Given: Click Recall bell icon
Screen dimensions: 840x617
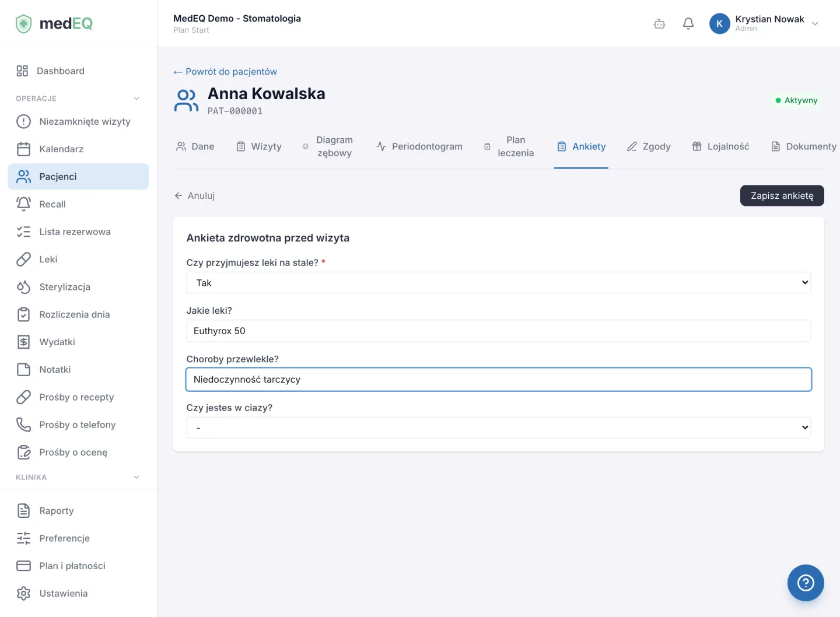Looking at the screenshot, I should coord(23,204).
